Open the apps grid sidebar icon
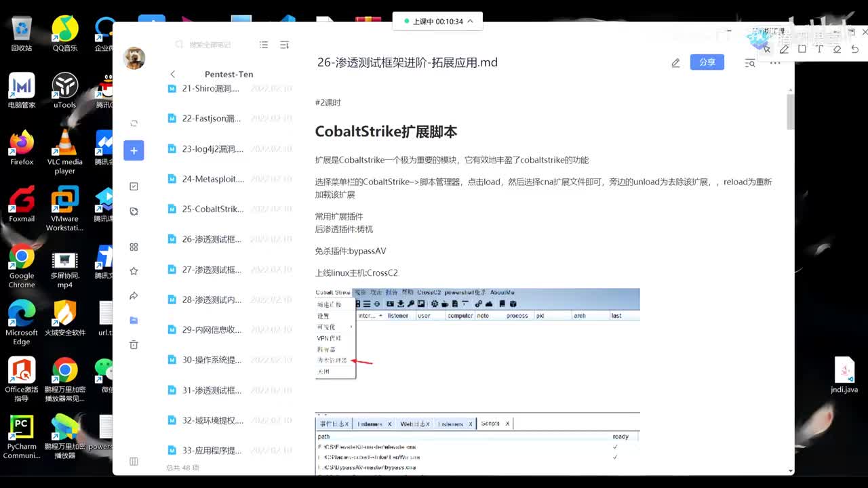The height and width of the screenshot is (488, 868). [134, 247]
